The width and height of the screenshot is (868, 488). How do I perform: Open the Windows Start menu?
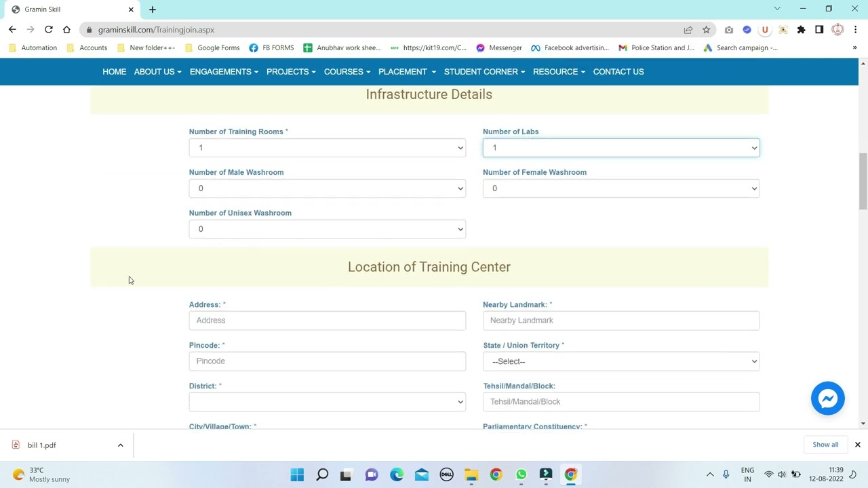click(297, 474)
